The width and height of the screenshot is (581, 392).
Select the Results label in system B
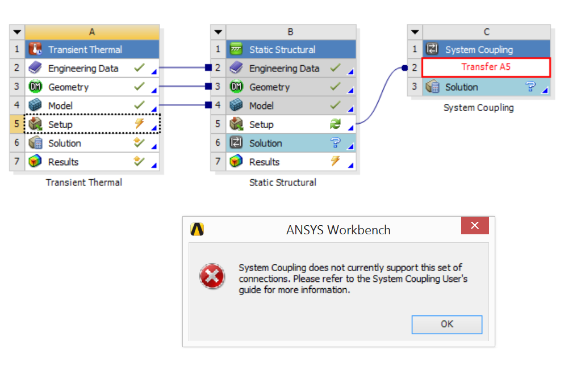pos(264,162)
